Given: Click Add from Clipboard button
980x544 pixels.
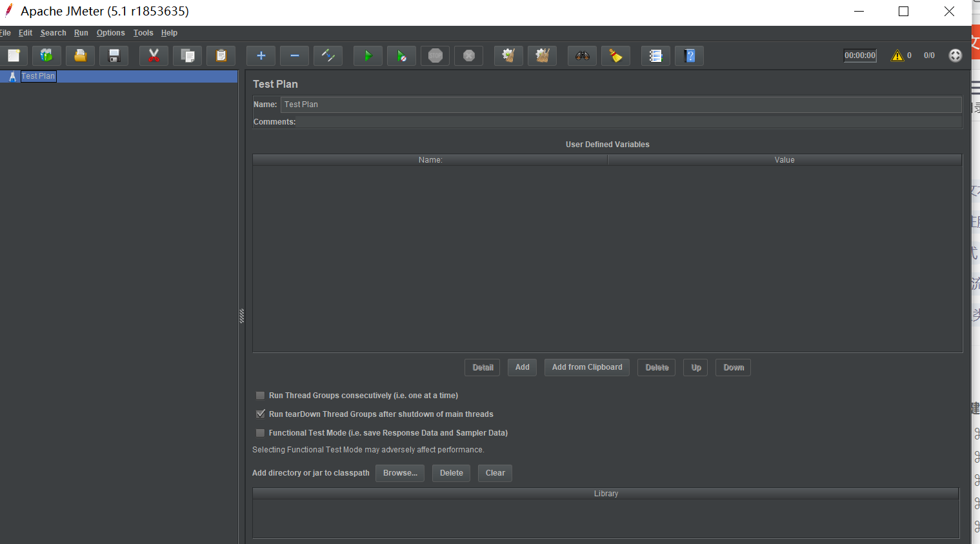Looking at the screenshot, I should coord(587,368).
